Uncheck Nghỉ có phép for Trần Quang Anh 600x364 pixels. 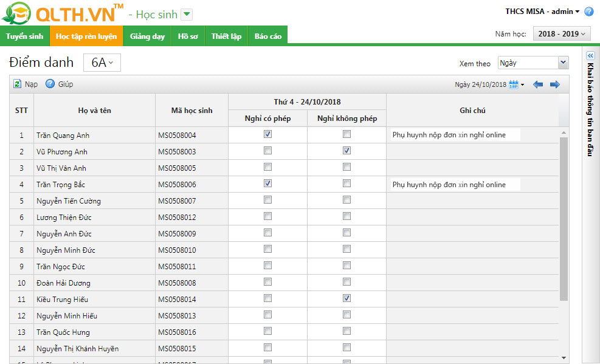(267, 134)
